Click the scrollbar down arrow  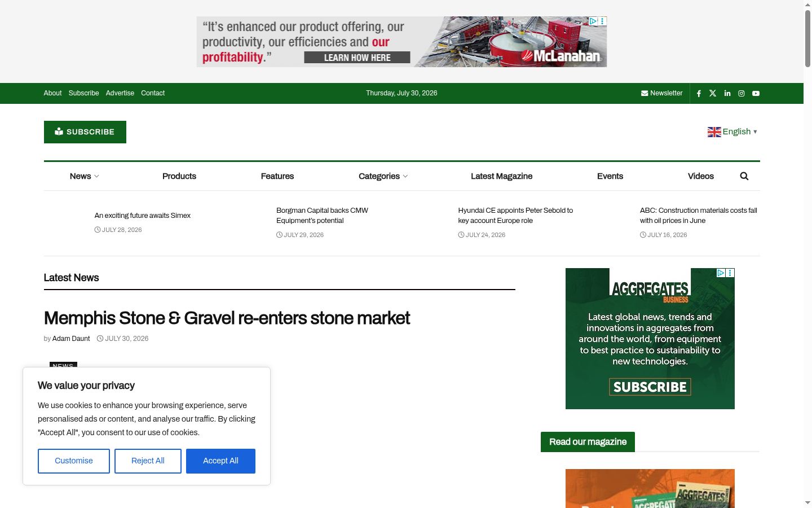[807, 502]
